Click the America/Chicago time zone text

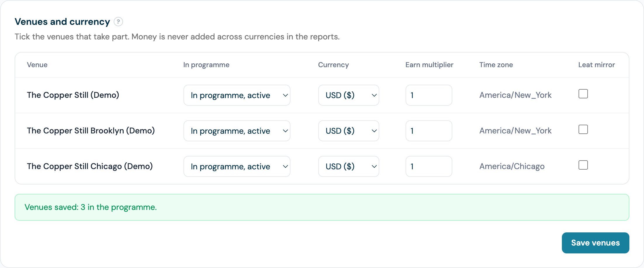(x=512, y=166)
